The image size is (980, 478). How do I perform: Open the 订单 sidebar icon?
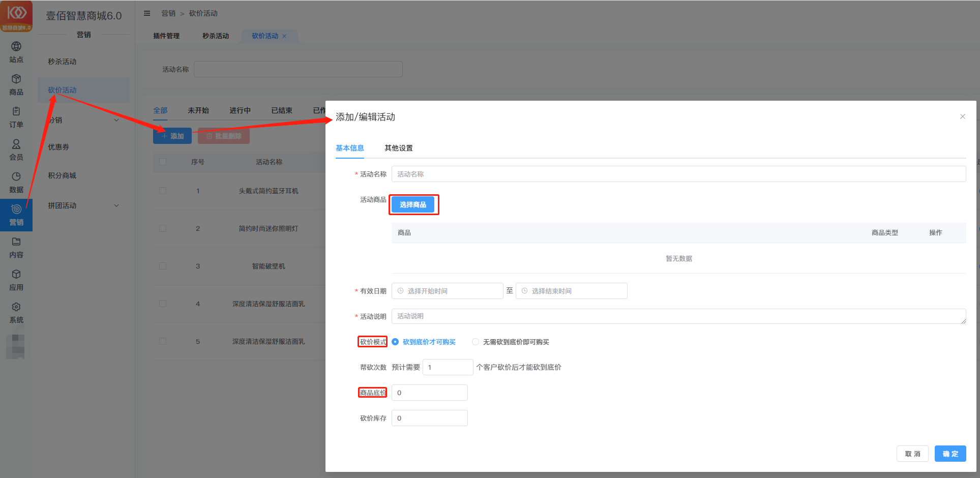16,117
